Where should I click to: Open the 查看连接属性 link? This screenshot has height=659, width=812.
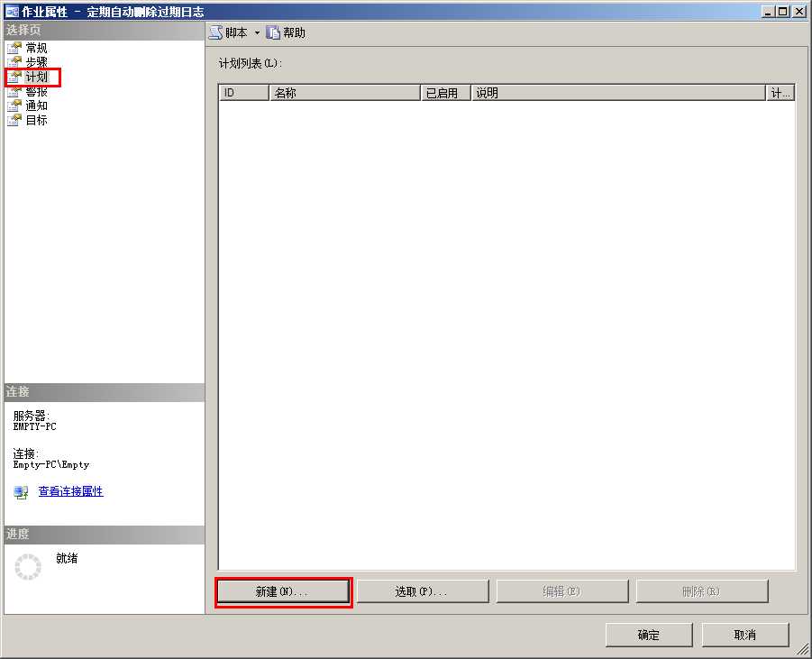(x=71, y=491)
